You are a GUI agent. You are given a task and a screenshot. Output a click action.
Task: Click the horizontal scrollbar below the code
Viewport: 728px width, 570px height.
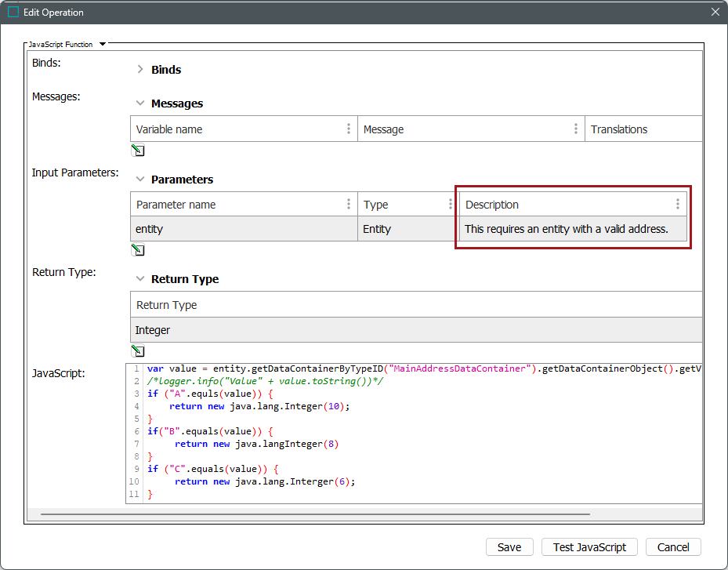click(x=313, y=514)
